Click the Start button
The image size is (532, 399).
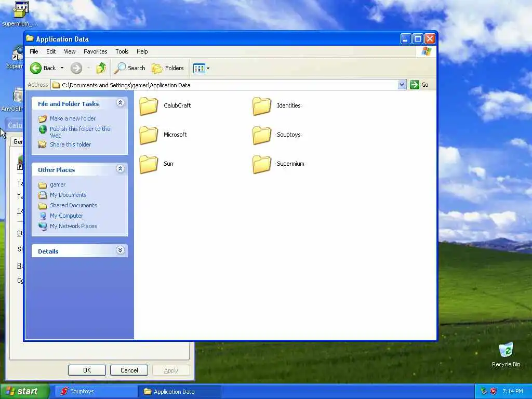(24, 391)
